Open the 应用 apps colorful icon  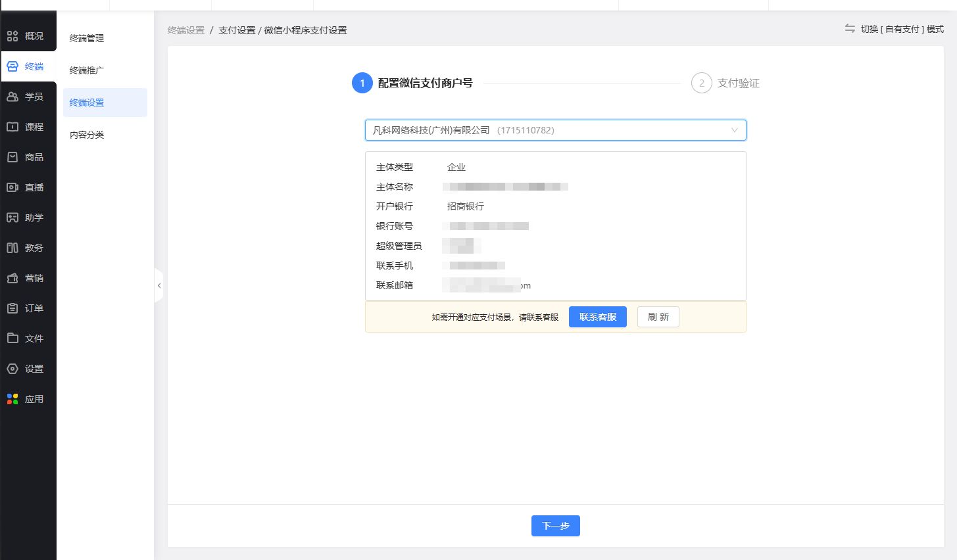tap(12, 399)
